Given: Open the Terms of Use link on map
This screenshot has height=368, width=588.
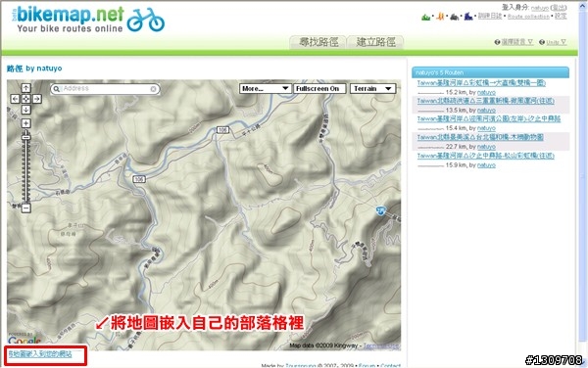Looking at the screenshot, I should click(x=381, y=345).
